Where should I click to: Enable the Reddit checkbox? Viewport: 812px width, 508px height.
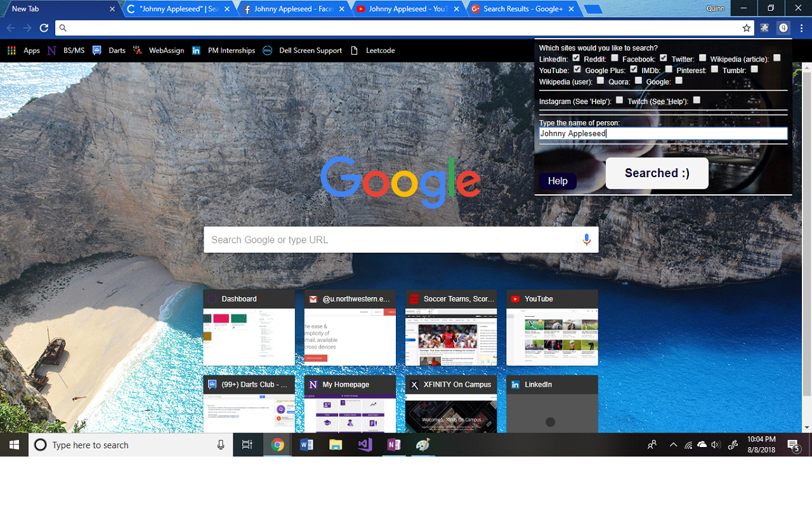pyautogui.click(x=615, y=58)
